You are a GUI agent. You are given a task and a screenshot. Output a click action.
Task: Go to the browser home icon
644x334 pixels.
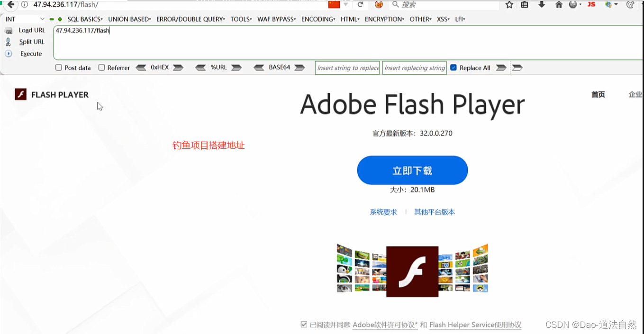pyautogui.click(x=559, y=5)
